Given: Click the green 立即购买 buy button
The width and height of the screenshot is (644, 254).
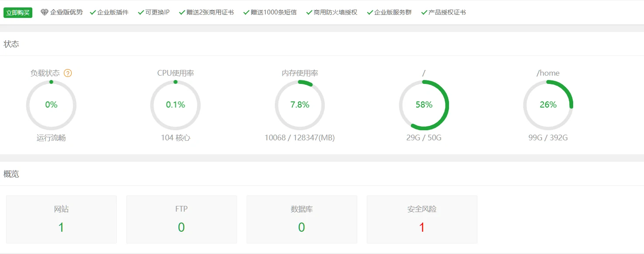Looking at the screenshot, I should pos(18,13).
